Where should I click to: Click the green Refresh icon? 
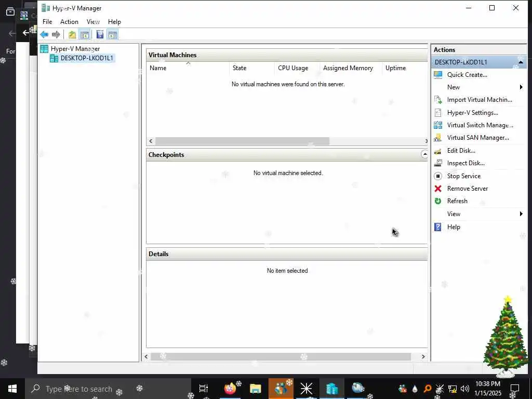(438, 201)
